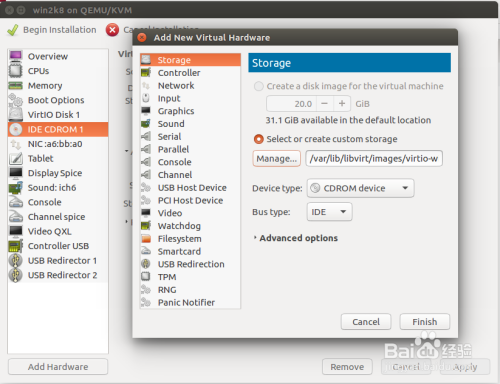The width and height of the screenshot is (500, 384).
Task: Click the TPM icon
Action: click(x=146, y=277)
